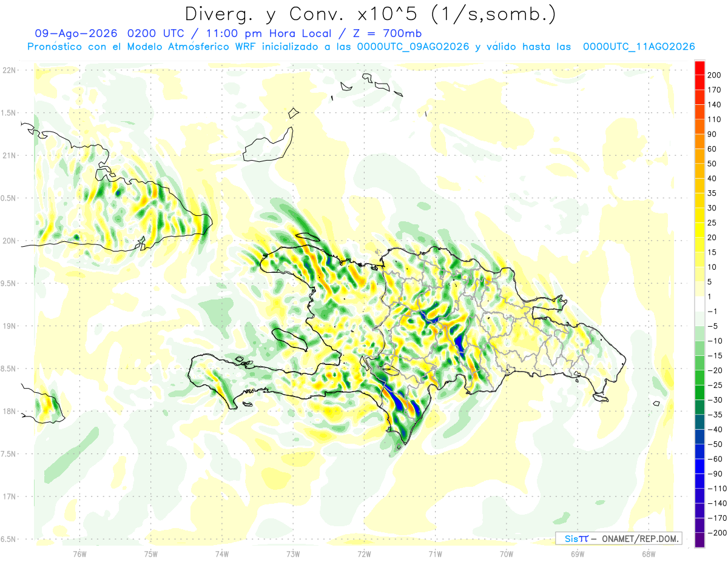728x562 pixels.
Task: Click the "18N" latitude label
Action: coord(8,411)
